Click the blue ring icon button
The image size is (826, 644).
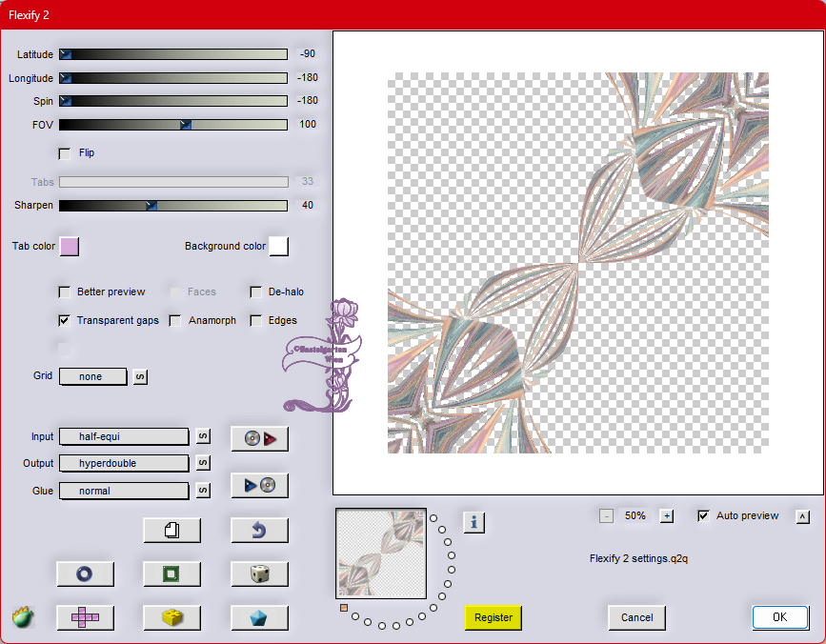pyautogui.click(x=85, y=574)
